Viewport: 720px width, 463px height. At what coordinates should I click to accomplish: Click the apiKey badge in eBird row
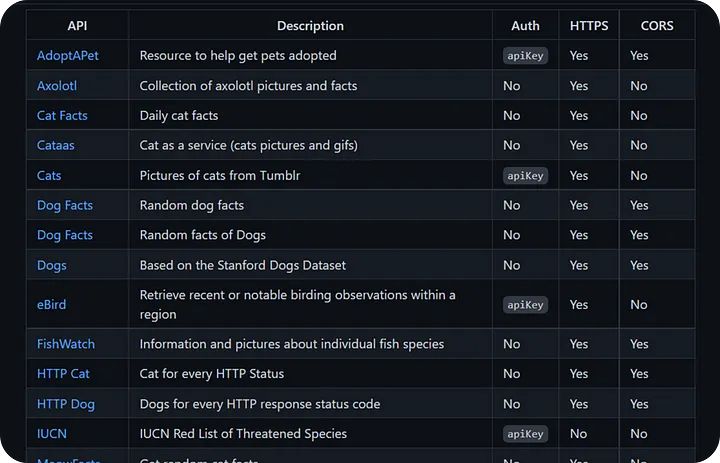(x=525, y=304)
